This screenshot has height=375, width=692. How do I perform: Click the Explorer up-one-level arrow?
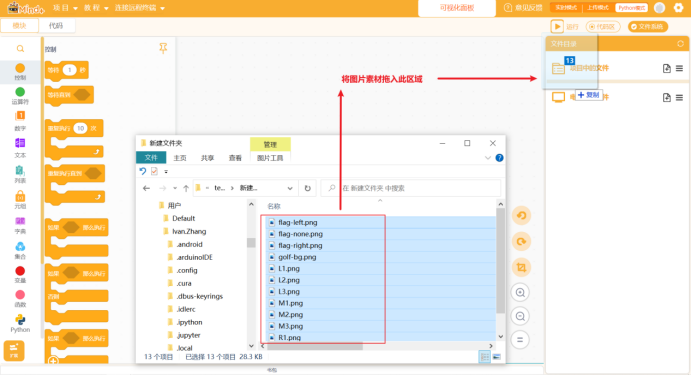click(x=186, y=188)
